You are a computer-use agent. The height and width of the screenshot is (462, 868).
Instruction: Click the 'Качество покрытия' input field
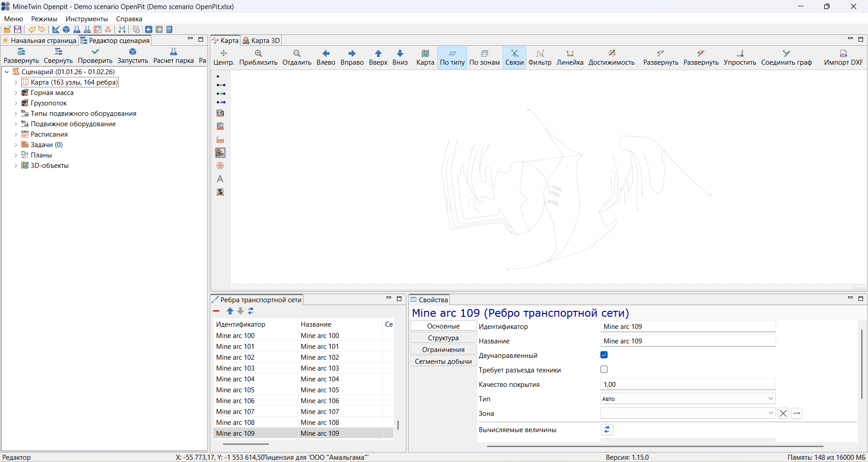tap(688, 384)
